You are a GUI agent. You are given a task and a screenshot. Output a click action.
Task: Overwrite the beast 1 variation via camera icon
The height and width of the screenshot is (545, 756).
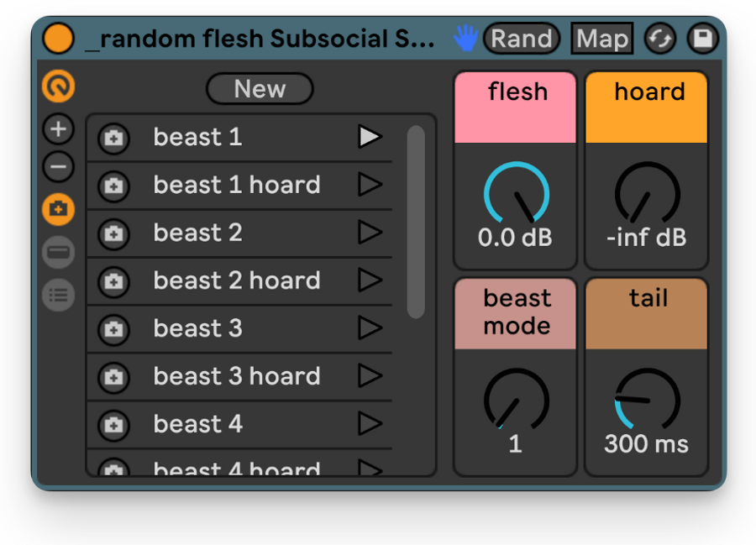(113, 139)
